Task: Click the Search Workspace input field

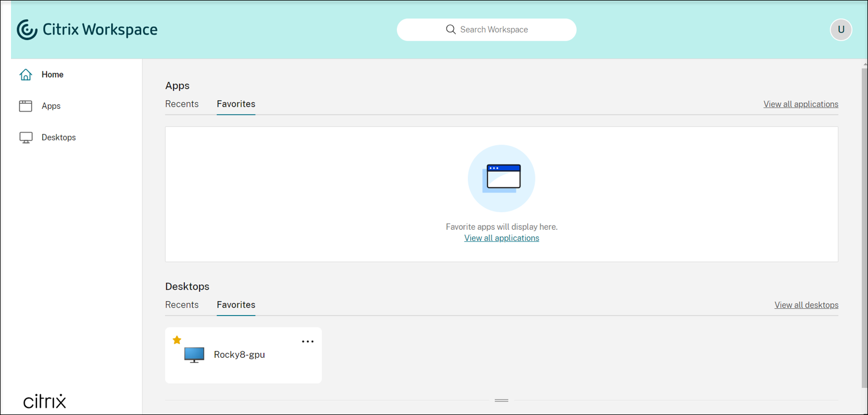Action: pos(486,30)
